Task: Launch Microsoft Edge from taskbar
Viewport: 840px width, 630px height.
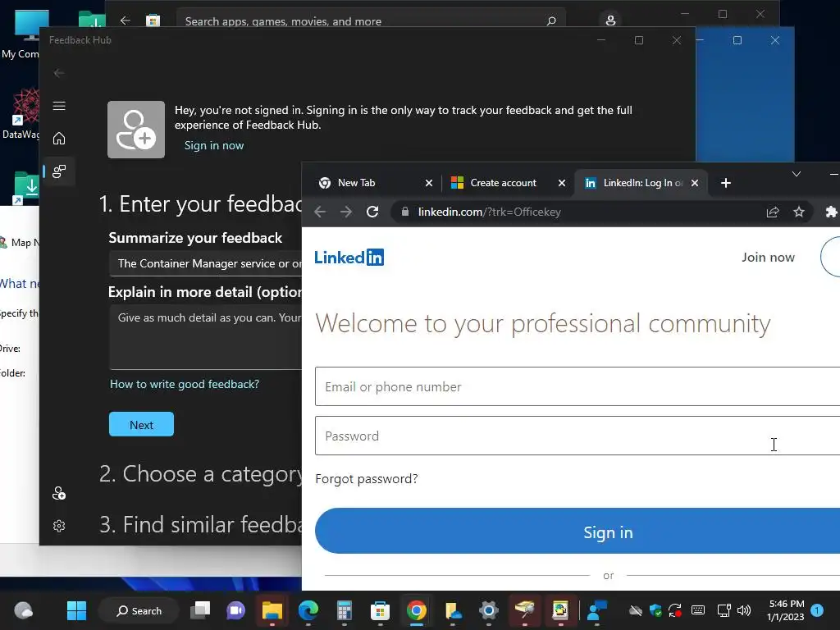Action: point(308,610)
